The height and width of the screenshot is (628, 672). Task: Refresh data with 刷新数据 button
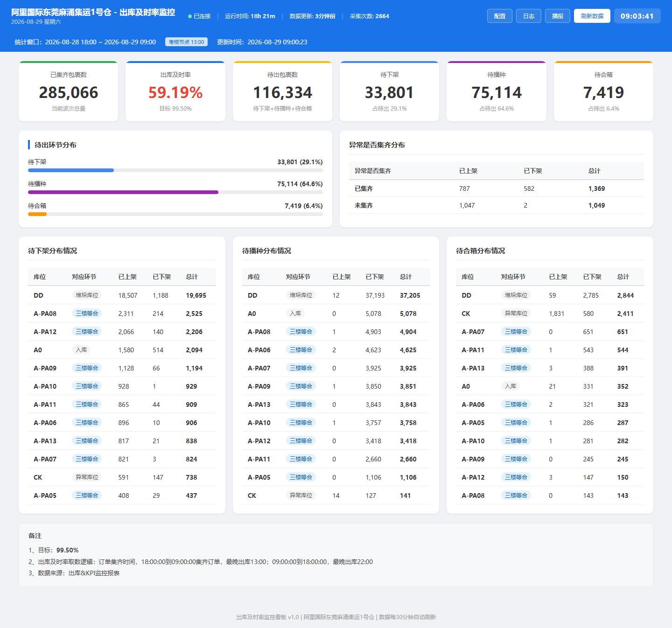coord(592,16)
